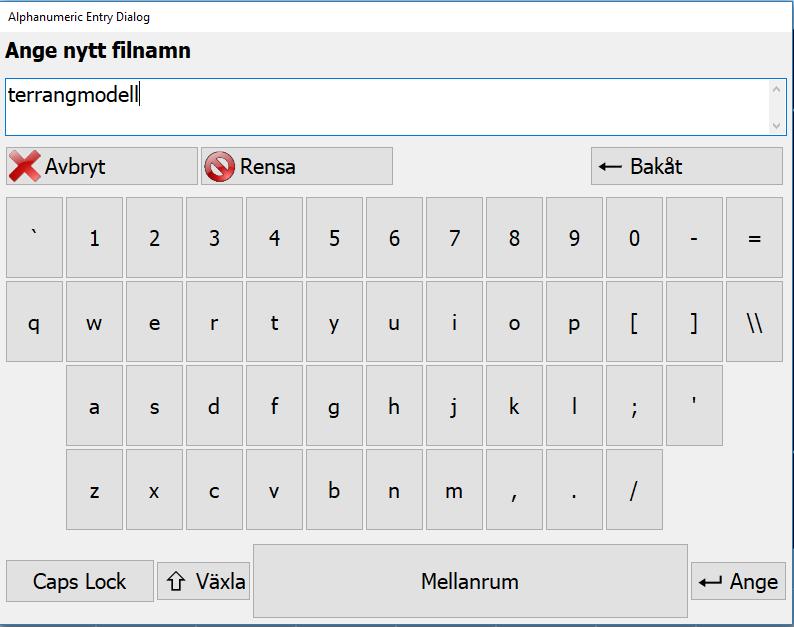The height and width of the screenshot is (627, 794).
Task: Tap the letter q key
Action: pos(34,322)
